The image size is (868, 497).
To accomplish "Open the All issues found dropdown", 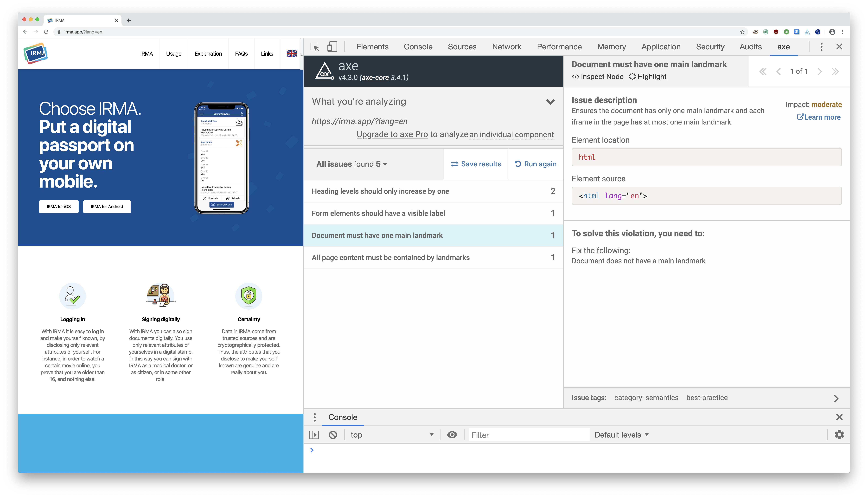I will (x=352, y=164).
